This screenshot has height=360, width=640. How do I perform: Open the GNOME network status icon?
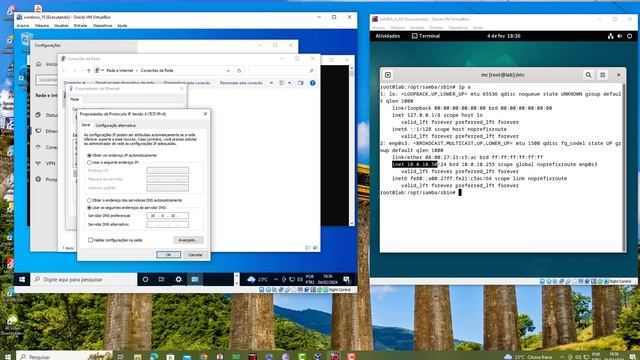click(x=611, y=36)
